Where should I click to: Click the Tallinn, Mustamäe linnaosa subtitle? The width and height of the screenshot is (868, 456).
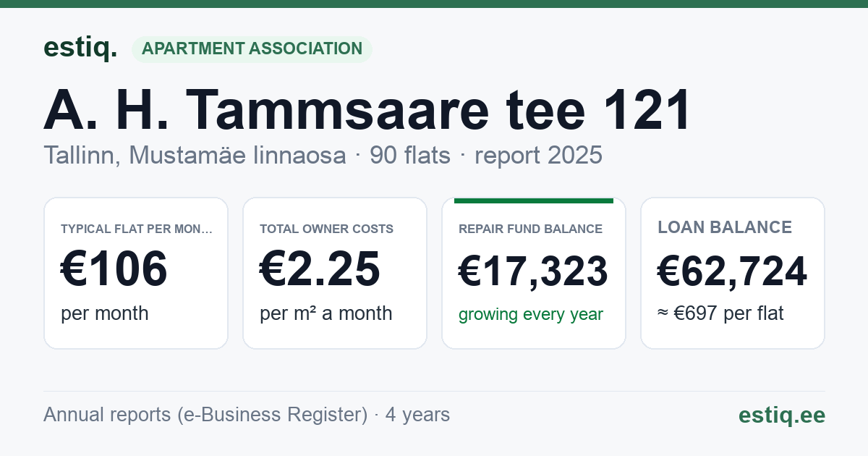click(195, 155)
